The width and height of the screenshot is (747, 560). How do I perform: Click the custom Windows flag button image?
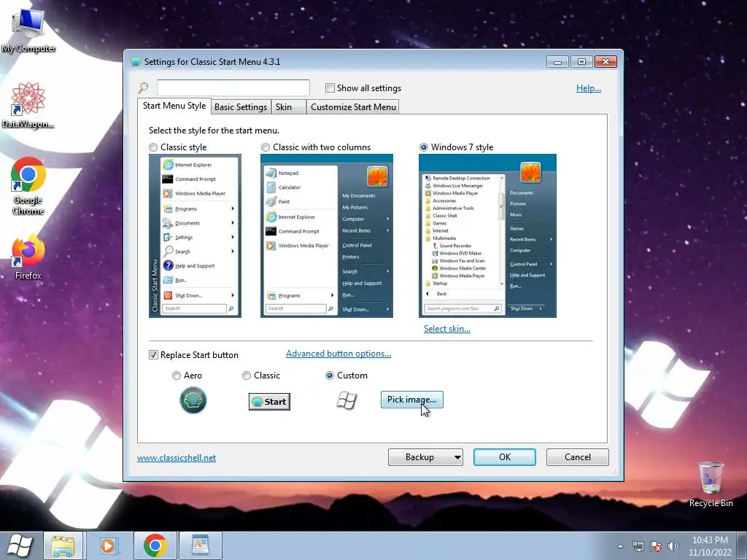[347, 400]
